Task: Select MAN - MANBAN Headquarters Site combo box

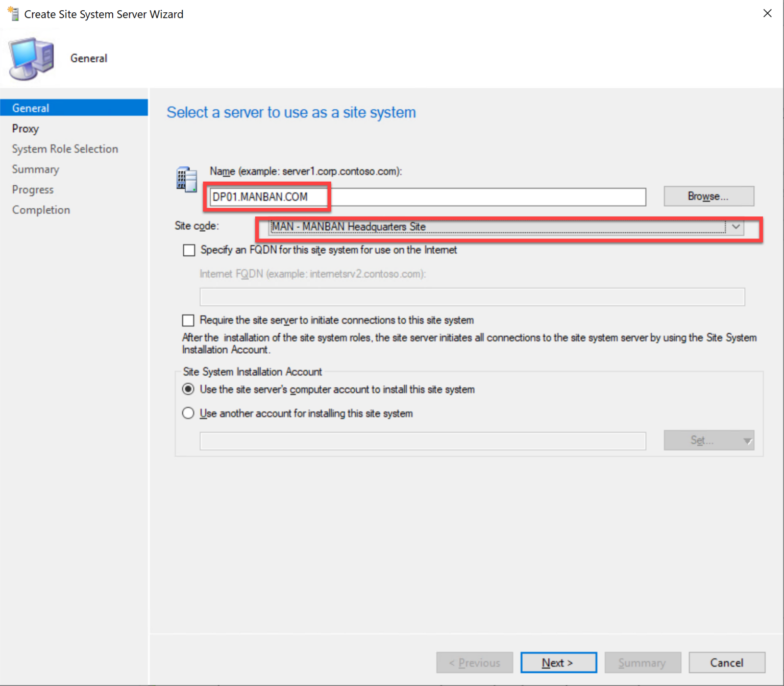Action: pyautogui.click(x=506, y=227)
